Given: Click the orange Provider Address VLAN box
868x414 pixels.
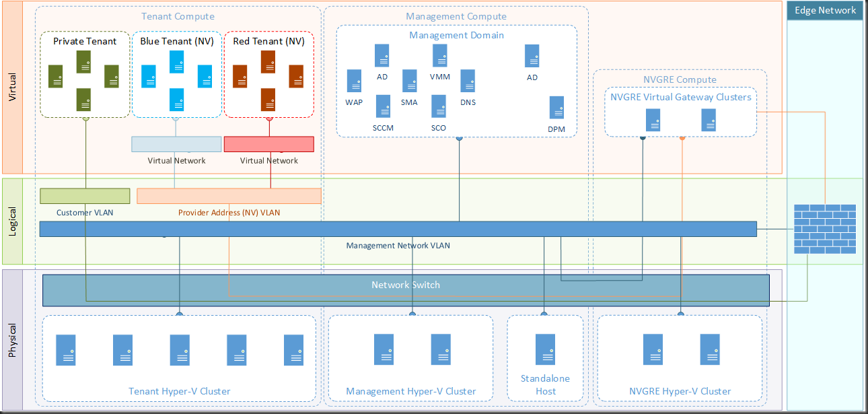Looking at the screenshot, I should 229,196.
